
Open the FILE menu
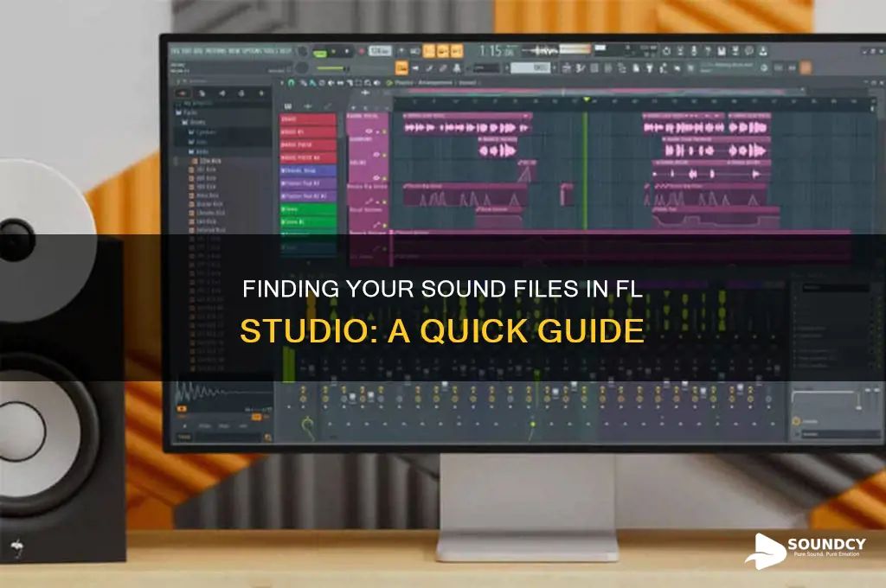176,51
